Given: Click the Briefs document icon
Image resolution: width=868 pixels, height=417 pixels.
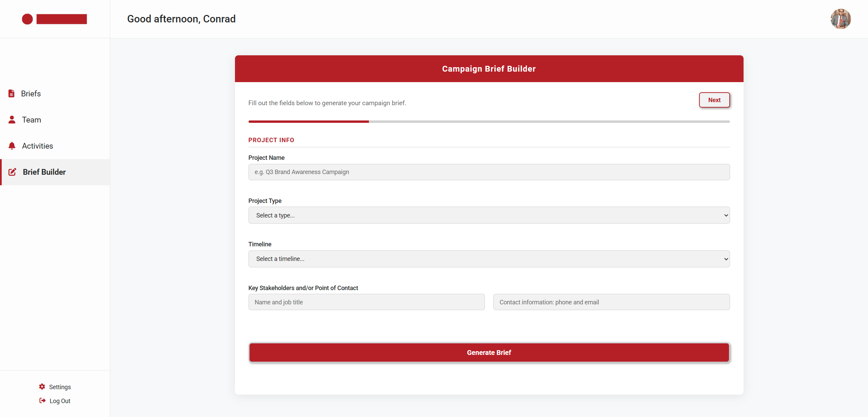Looking at the screenshot, I should (x=12, y=93).
